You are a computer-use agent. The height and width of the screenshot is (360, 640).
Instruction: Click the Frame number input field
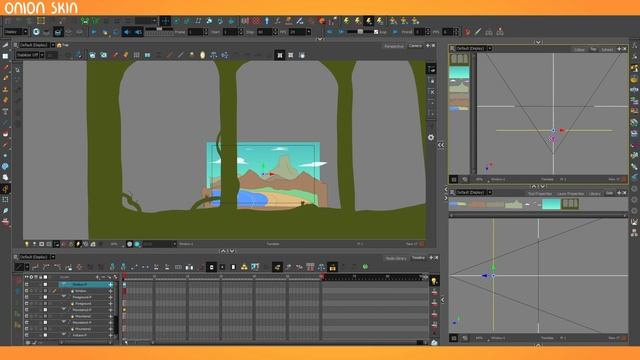click(x=195, y=32)
